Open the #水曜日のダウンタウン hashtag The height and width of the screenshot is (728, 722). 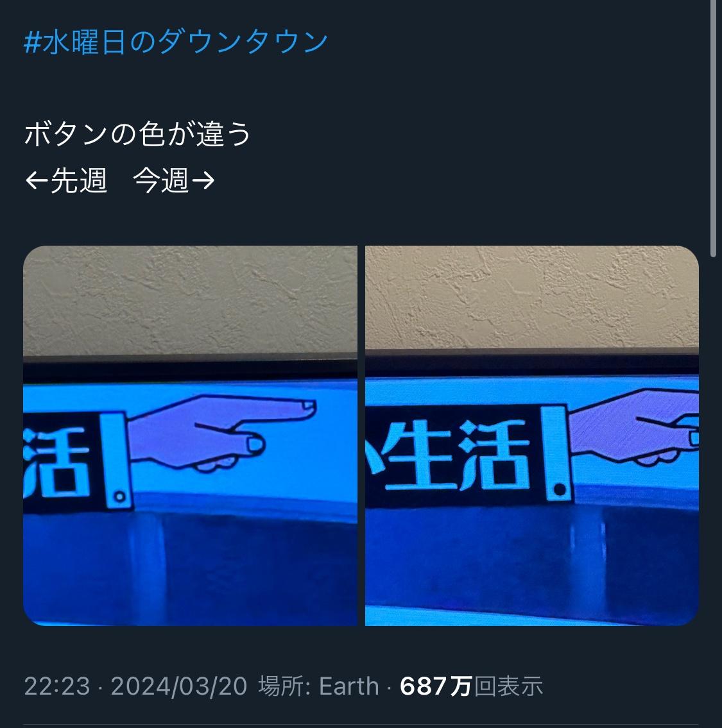176,42
